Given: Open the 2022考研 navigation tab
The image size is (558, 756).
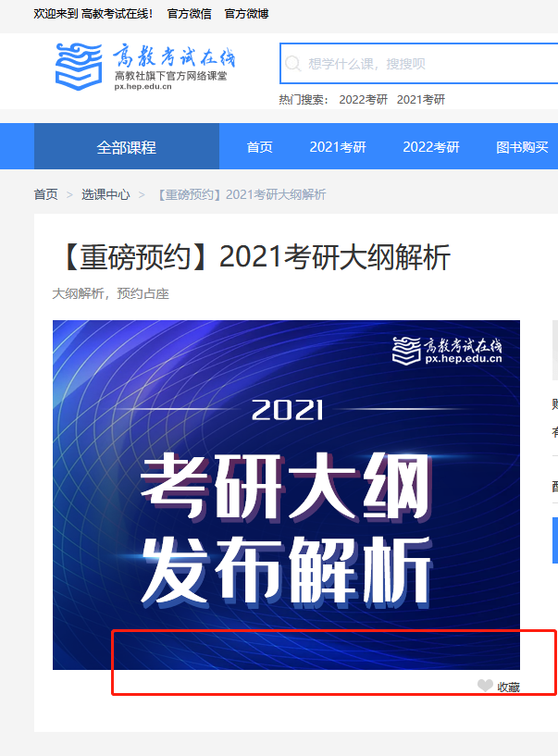Looking at the screenshot, I should click(x=431, y=146).
